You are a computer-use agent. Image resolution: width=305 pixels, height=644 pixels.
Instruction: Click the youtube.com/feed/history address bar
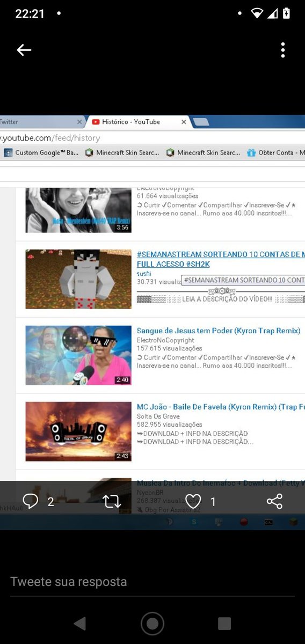[152, 138]
